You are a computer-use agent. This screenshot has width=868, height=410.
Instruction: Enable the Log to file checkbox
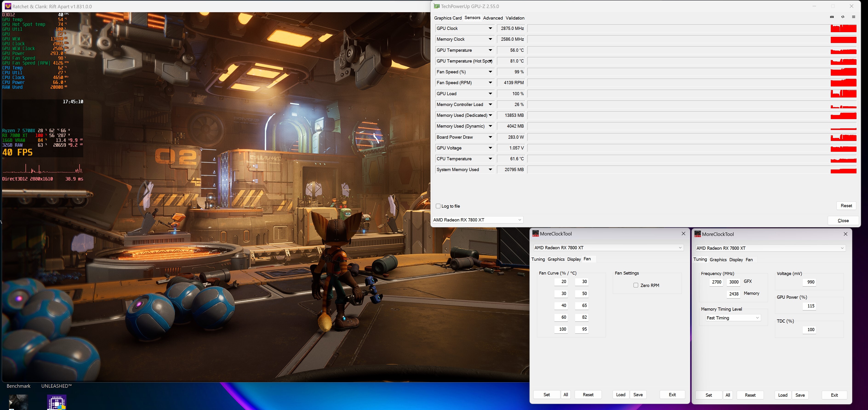point(438,206)
